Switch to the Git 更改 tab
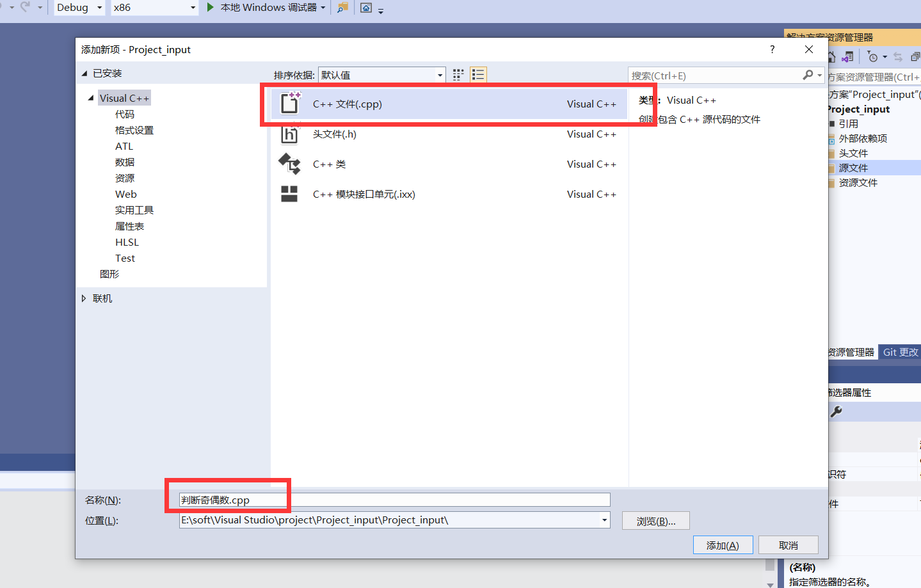921x588 pixels. pos(900,351)
